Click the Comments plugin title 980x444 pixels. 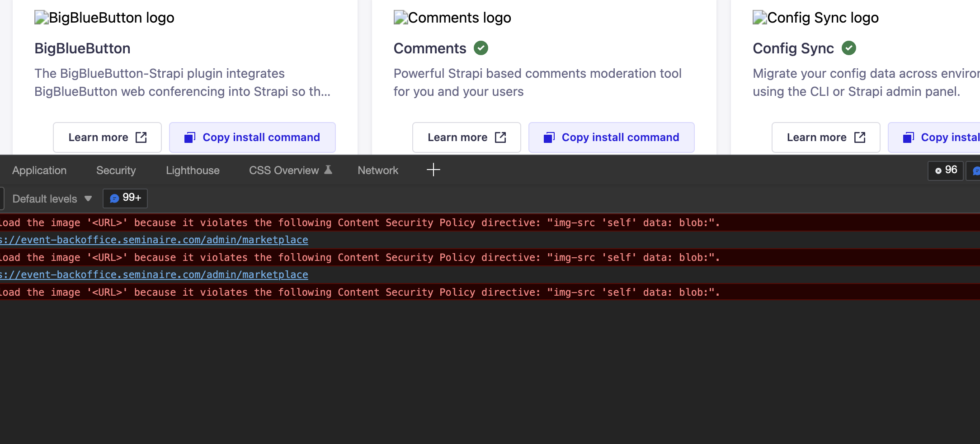click(x=430, y=48)
